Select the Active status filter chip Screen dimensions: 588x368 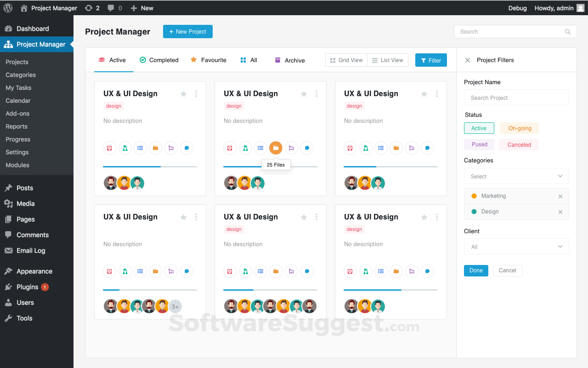(x=479, y=128)
